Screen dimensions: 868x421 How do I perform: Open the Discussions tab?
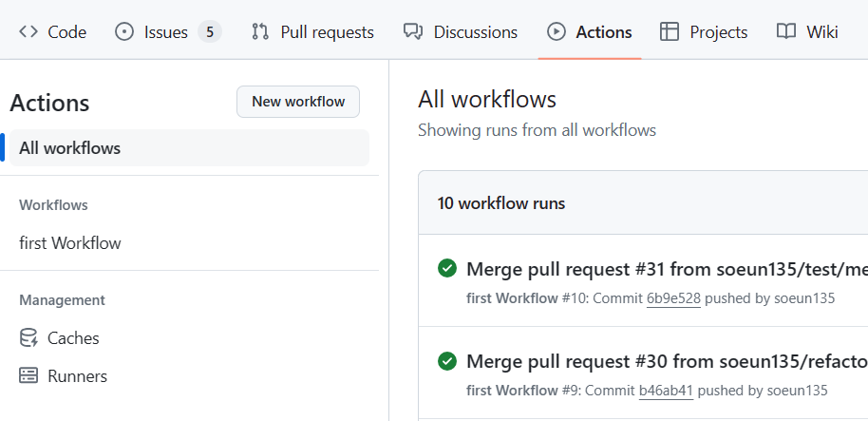click(461, 32)
